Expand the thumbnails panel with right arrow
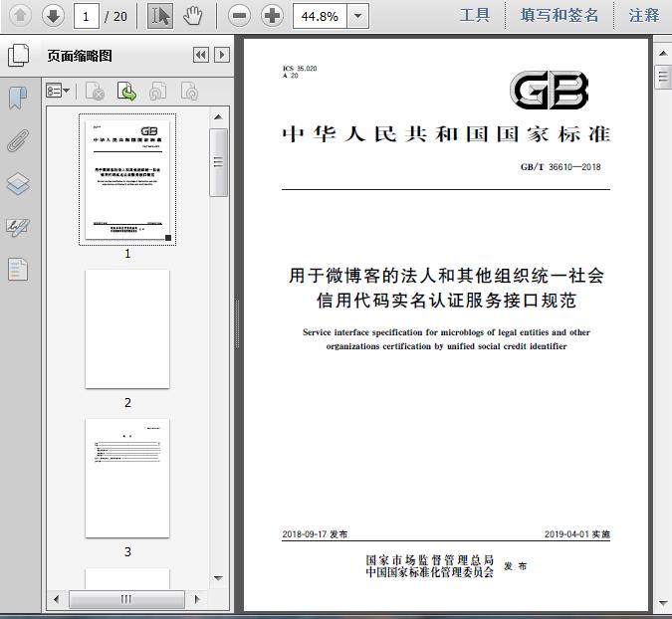672x619 pixels. [222, 55]
